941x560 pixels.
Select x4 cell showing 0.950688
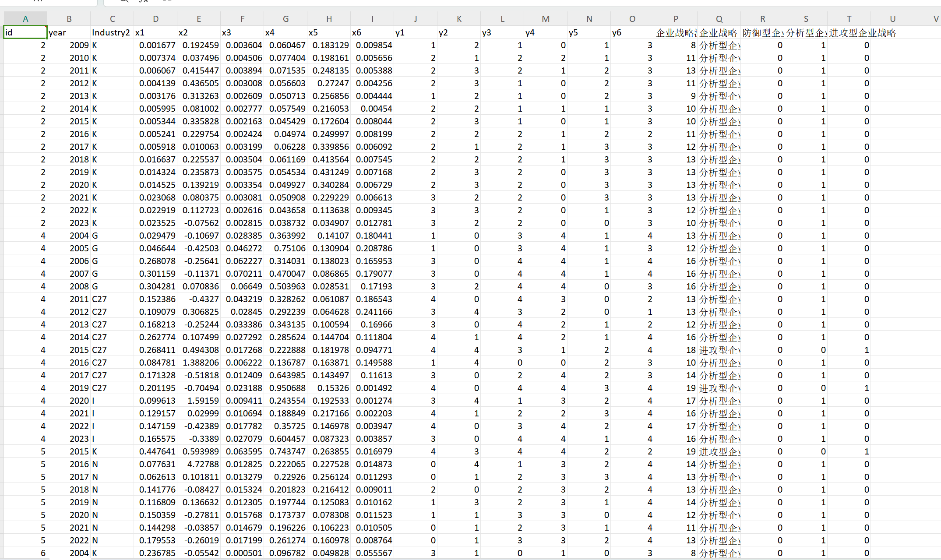pos(285,388)
